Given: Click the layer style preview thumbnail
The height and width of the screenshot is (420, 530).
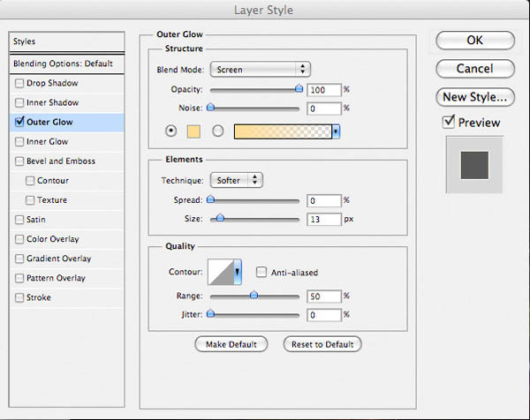Looking at the screenshot, I should tap(474, 165).
